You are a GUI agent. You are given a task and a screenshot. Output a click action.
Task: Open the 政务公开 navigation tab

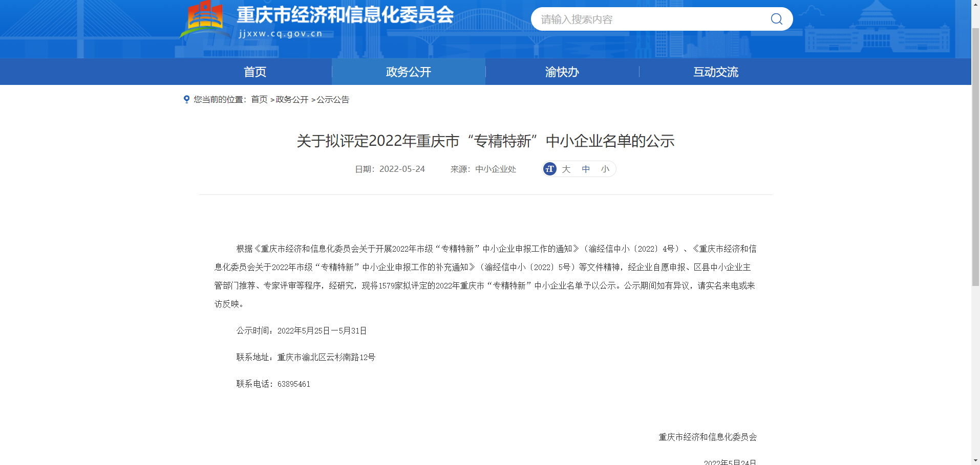tap(408, 72)
